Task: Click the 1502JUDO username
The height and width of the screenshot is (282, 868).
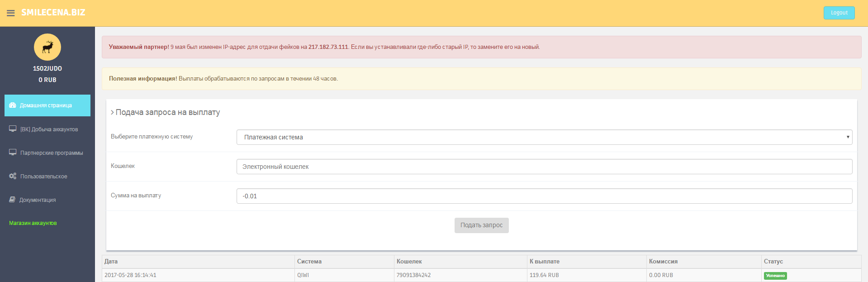Action: click(x=47, y=68)
